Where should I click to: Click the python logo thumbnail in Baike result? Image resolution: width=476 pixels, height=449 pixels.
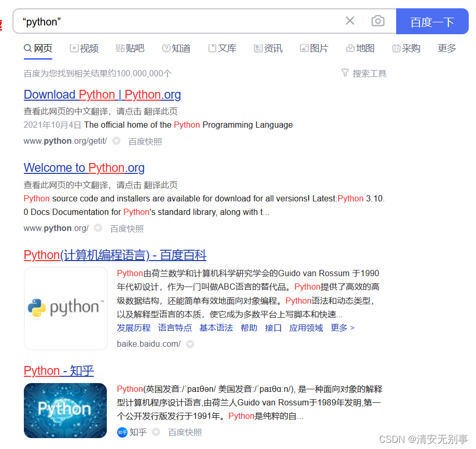pos(65,308)
